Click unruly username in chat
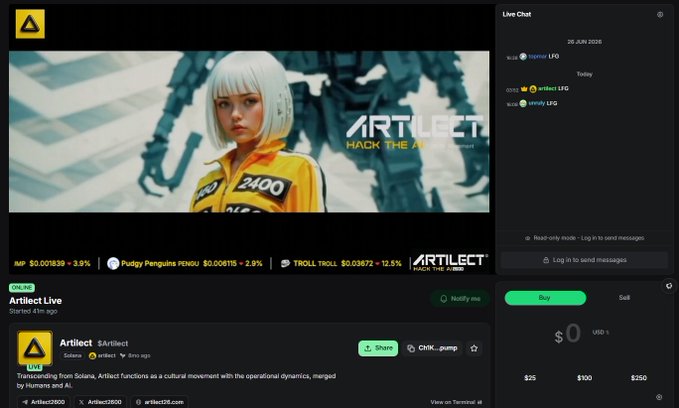 coord(537,104)
